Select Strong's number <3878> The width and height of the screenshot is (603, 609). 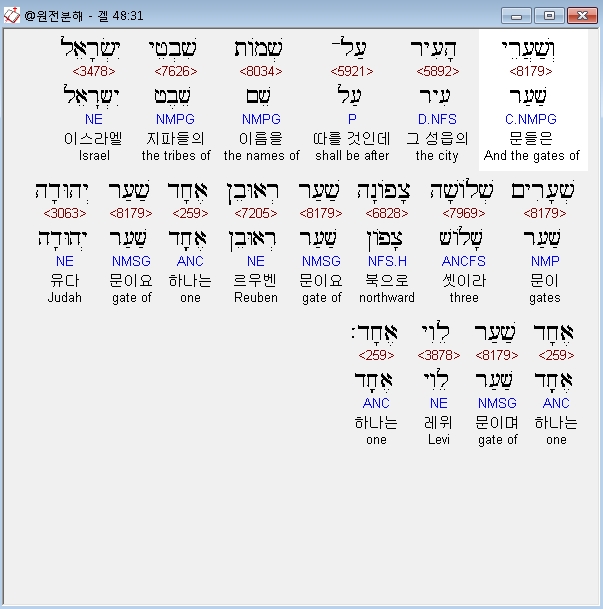tap(439, 355)
